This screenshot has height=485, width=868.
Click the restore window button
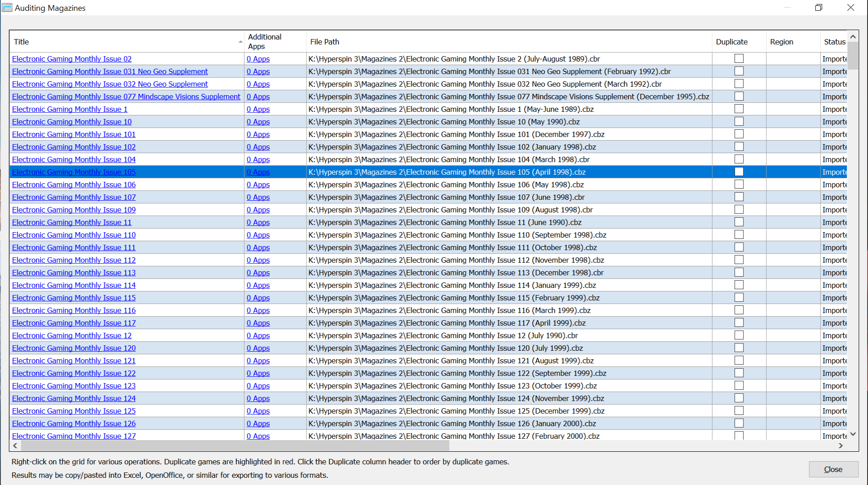(x=819, y=8)
